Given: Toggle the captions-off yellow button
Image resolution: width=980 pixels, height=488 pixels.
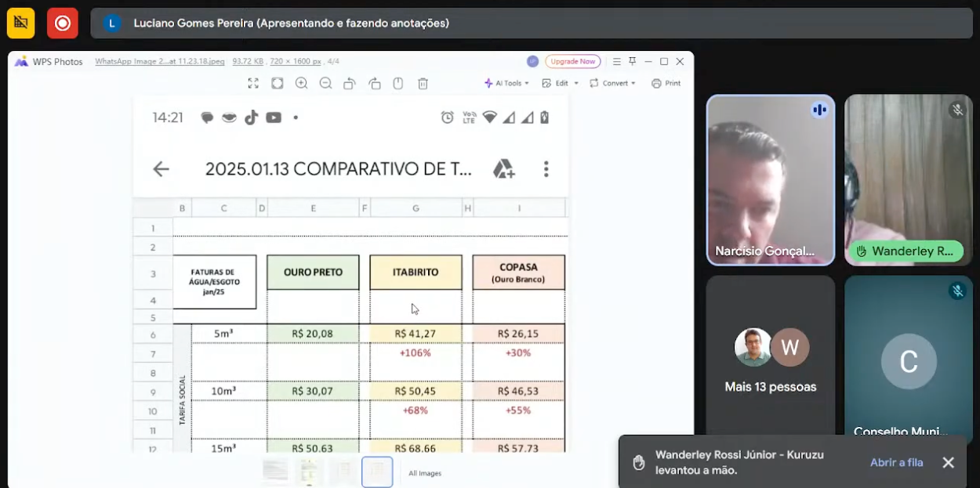Looking at the screenshot, I should coord(21,23).
